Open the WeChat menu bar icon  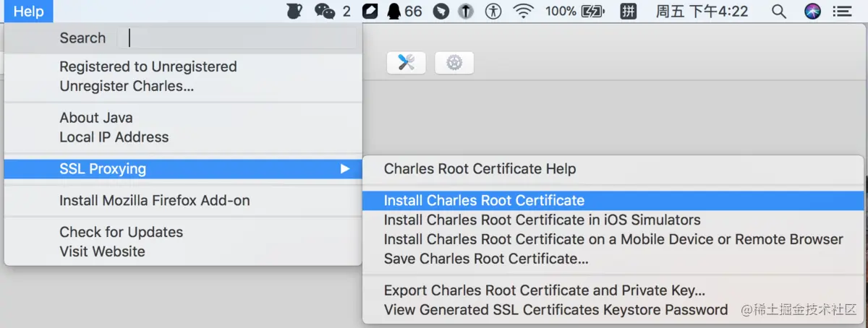[325, 12]
